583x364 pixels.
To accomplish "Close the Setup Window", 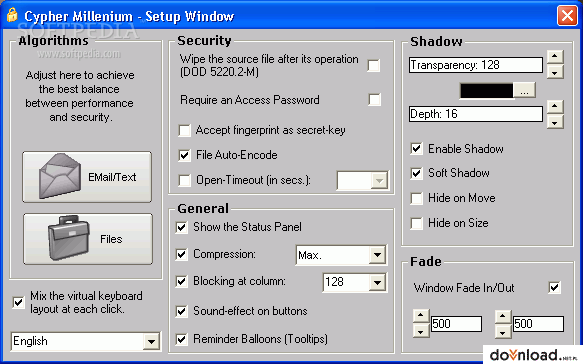I will (x=567, y=16).
